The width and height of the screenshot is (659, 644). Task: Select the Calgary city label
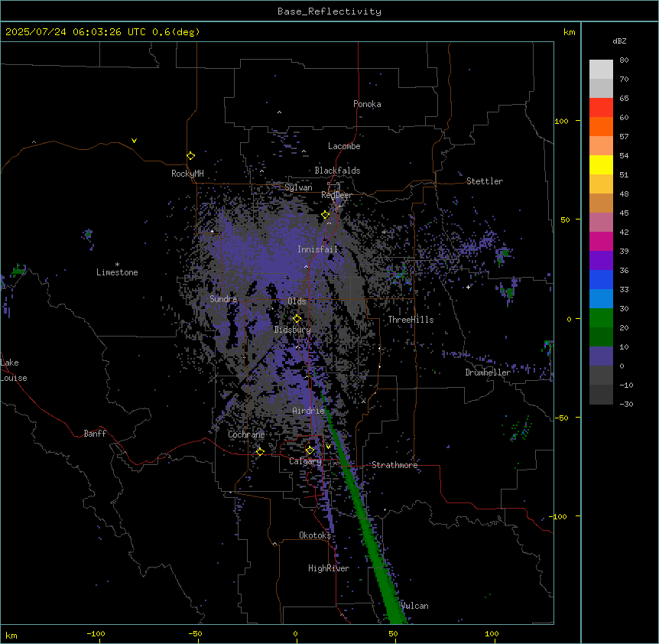pos(306,461)
